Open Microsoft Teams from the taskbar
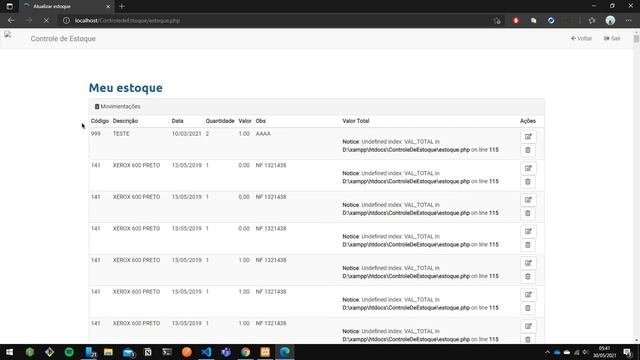Viewport: 640px width, 360px height. [x=226, y=352]
